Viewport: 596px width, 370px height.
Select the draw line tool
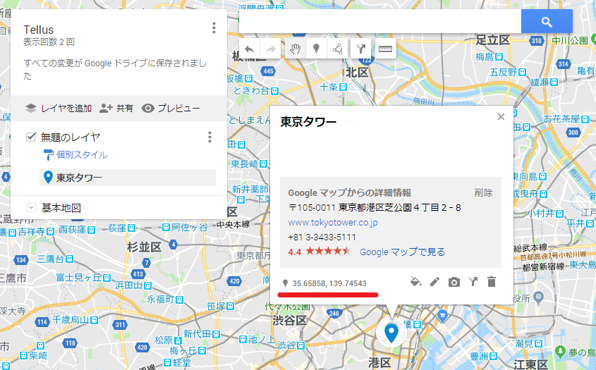[337, 49]
